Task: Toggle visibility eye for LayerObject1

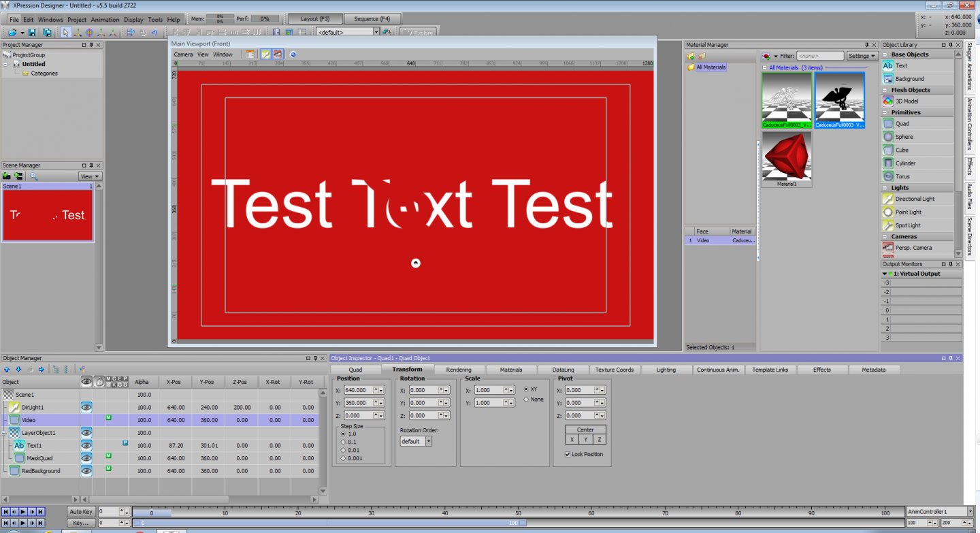Action: click(x=86, y=432)
